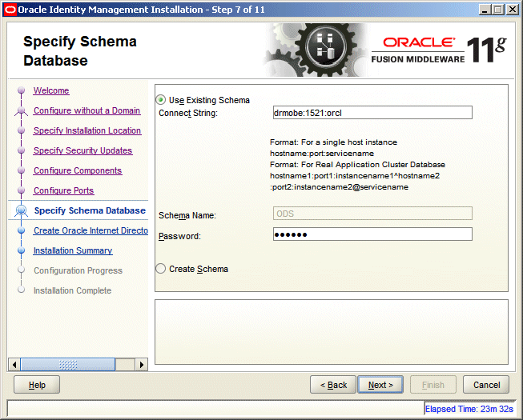Open the Create Oracle Internet Directory step
Image resolution: width=523 pixels, height=420 pixels.
pos(91,230)
